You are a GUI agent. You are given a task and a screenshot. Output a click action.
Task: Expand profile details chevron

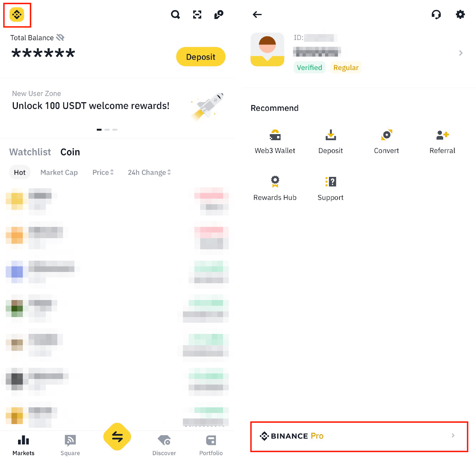tap(461, 53)
